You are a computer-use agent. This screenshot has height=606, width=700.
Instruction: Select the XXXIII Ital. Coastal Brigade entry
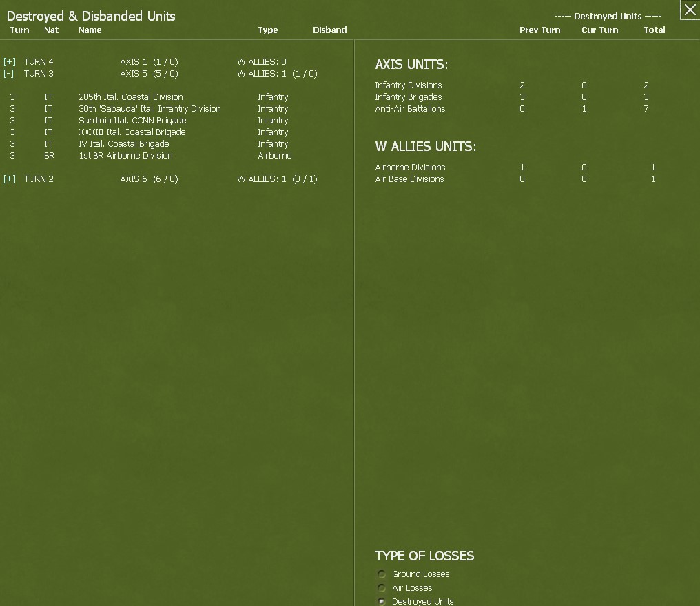(x=134, y=132)
